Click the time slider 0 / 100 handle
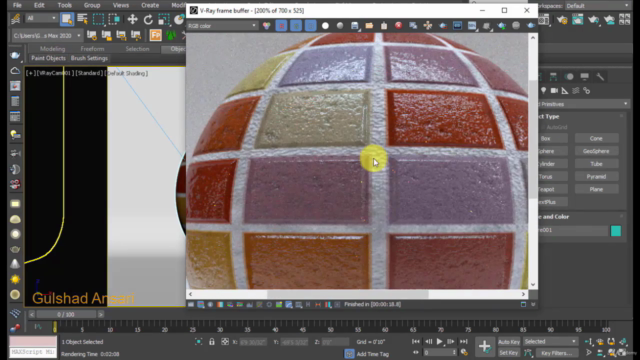640x360 pixels. (x=66, y=314)
